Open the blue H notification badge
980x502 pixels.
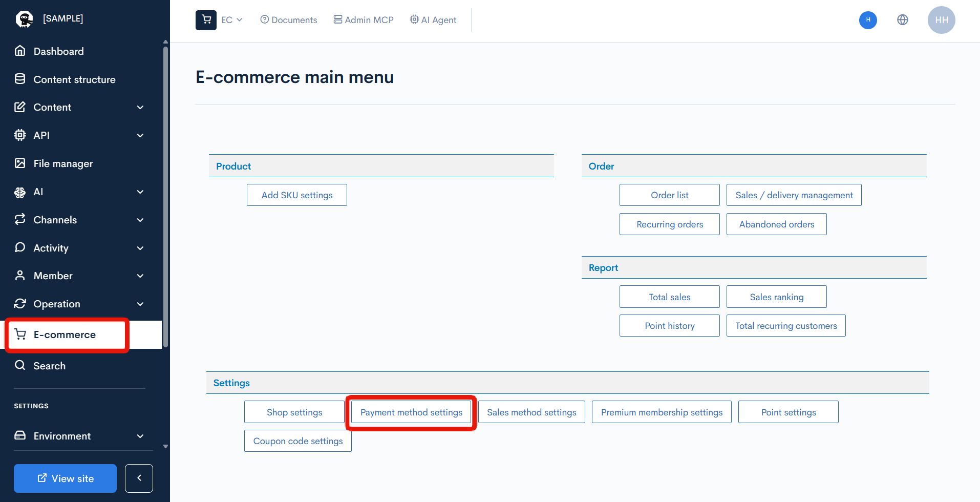point(868,20)
